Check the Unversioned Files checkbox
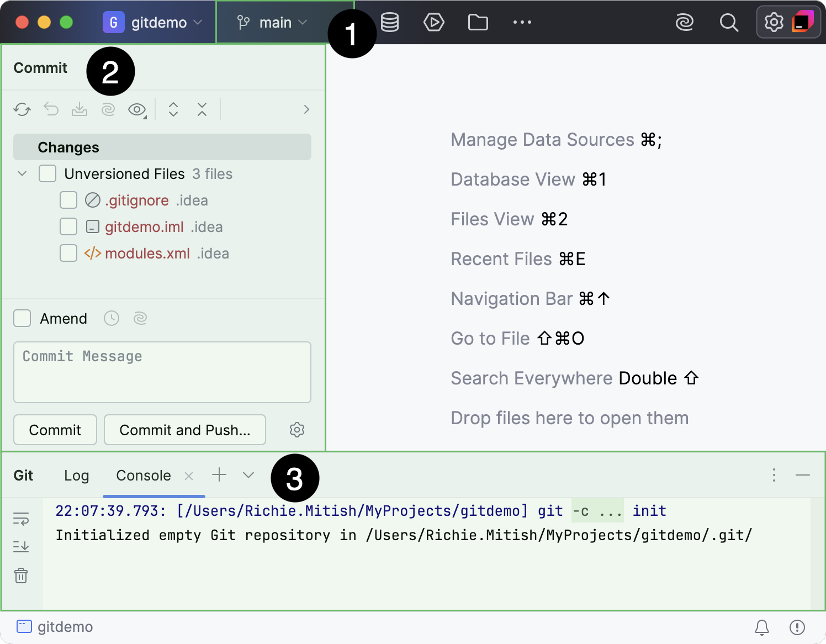This screenshot has width=826, height=644. (x=47, y=173)
